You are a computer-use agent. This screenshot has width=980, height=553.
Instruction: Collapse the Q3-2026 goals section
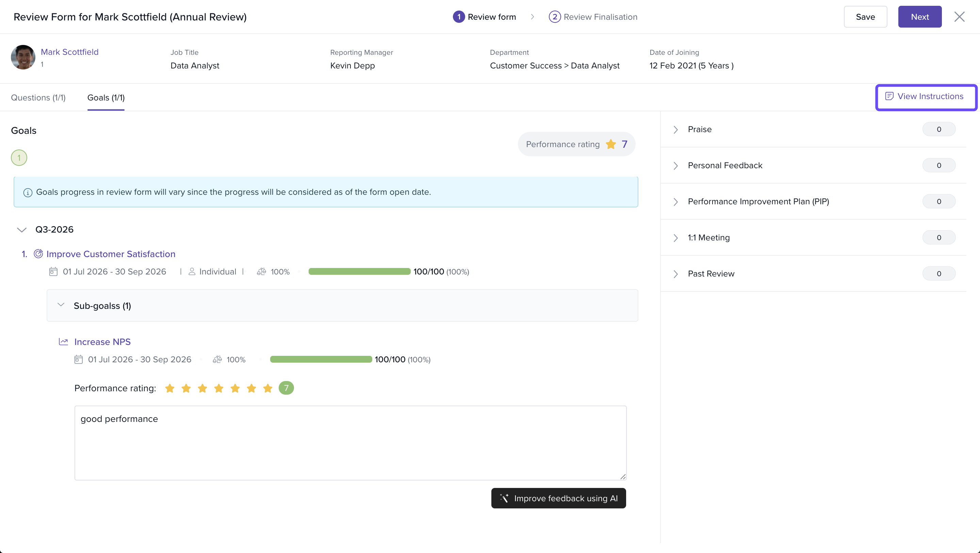tap(22, 230)
